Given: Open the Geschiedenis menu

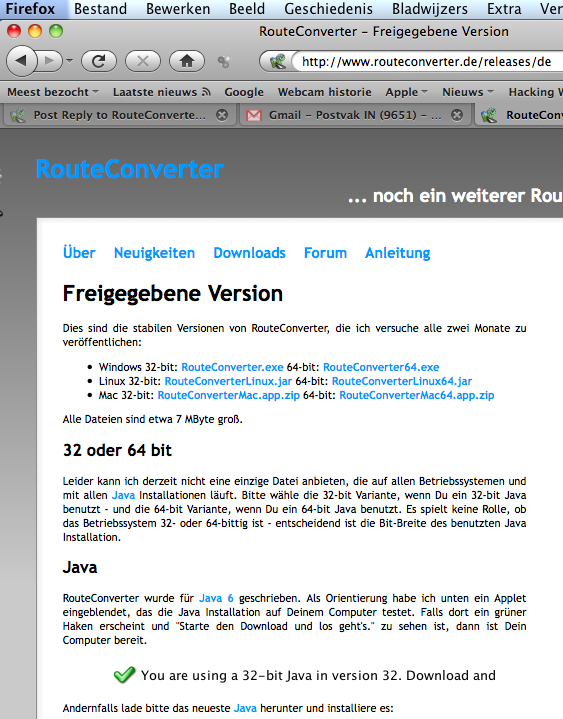Looking at the screenshot, I should point(328,9).
